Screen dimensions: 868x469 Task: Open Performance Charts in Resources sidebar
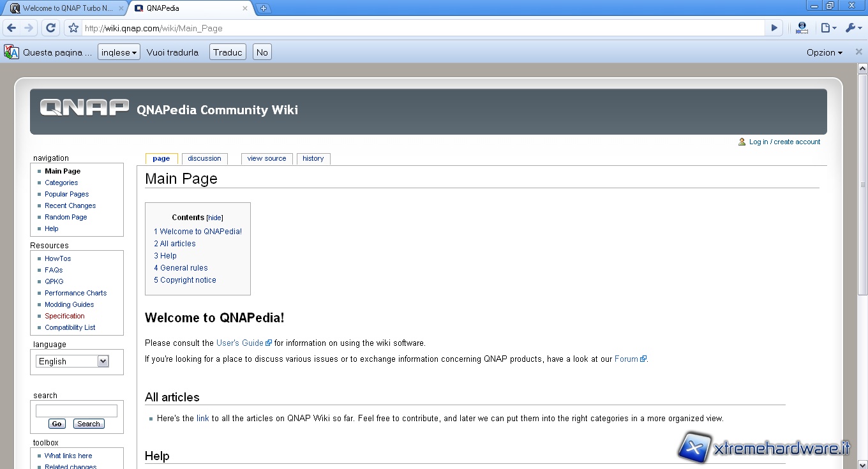pos(75,293)
